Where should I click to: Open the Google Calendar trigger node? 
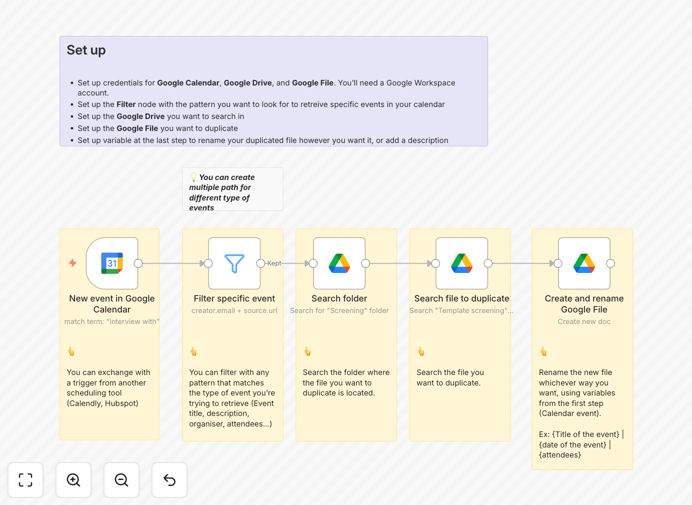pyautogui.click(x=112, y=263)
